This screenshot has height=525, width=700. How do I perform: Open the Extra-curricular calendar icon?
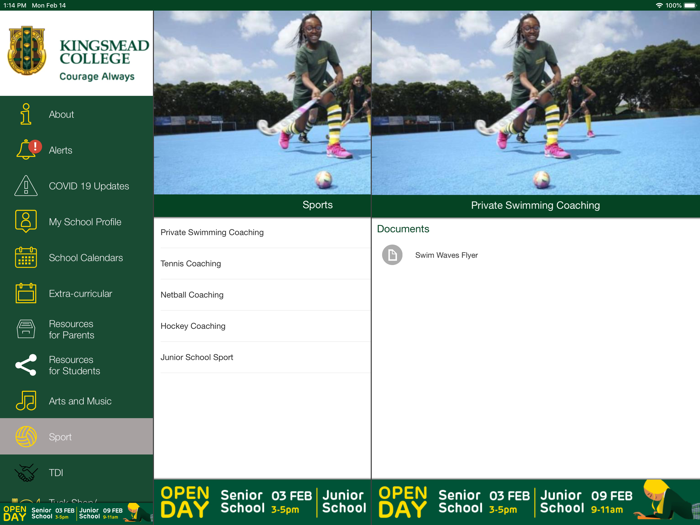(26, 293)
